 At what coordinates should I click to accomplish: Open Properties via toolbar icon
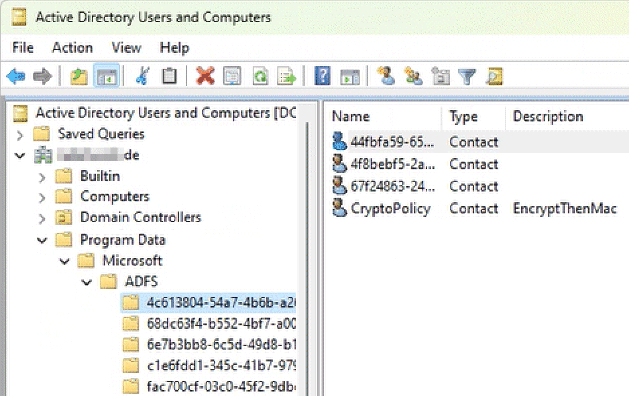click(x=232, y=76)
